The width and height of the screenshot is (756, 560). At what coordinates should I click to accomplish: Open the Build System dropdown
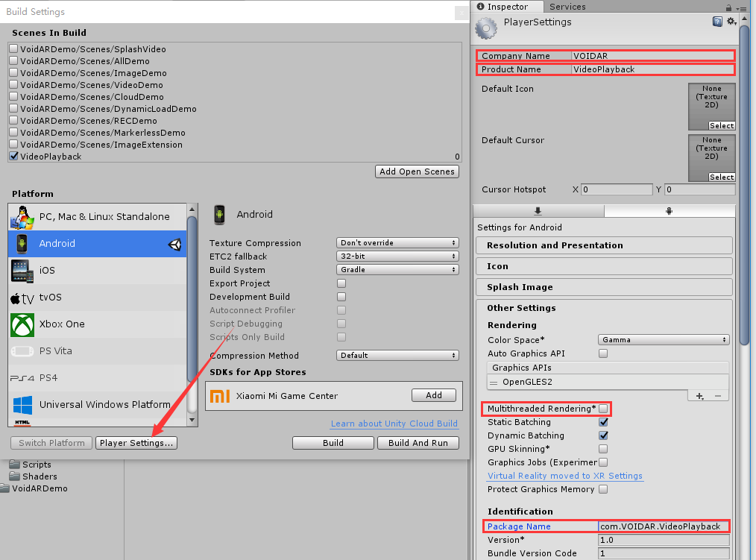397,270
